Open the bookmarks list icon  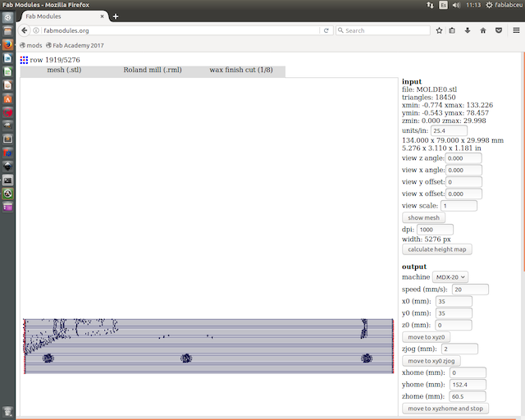(x=452, y=30)
